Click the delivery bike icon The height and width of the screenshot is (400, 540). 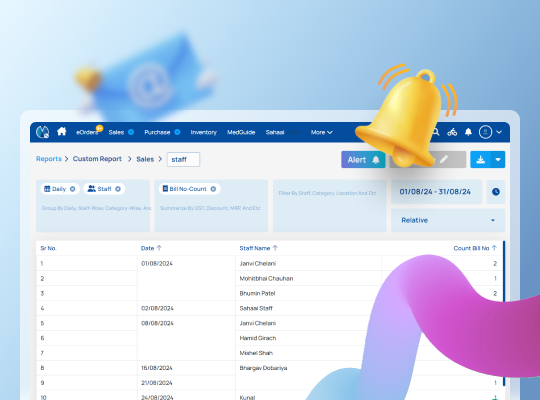tap(452, 132)
